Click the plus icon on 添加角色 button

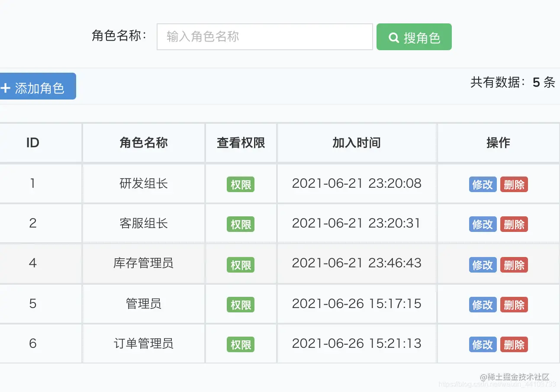tap(6, 86)
